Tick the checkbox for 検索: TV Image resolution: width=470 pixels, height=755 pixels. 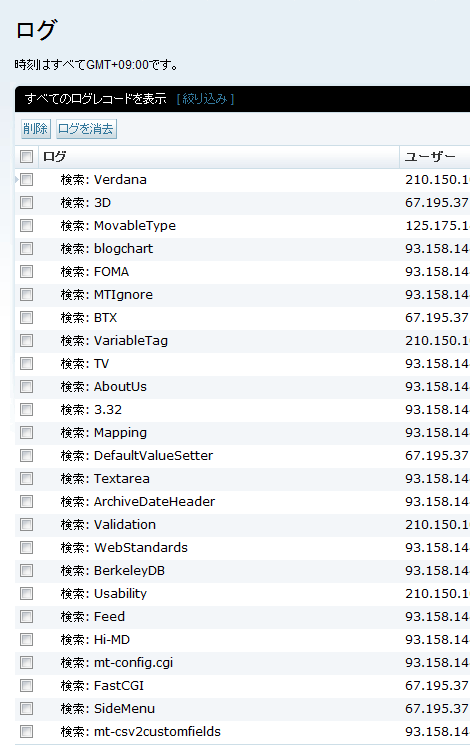click(x=26, y=364)
